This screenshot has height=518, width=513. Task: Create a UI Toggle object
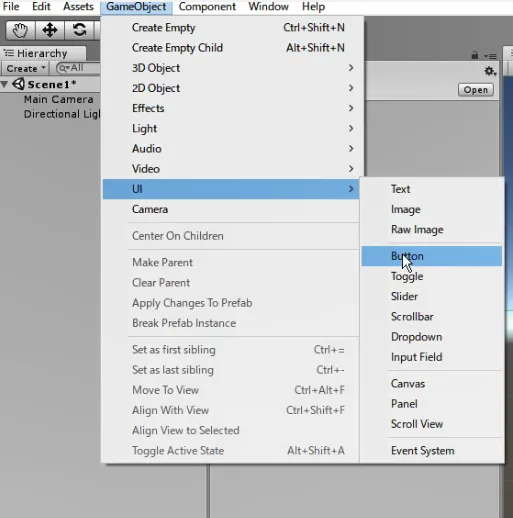pyautogui.click(x=432, y=276)
